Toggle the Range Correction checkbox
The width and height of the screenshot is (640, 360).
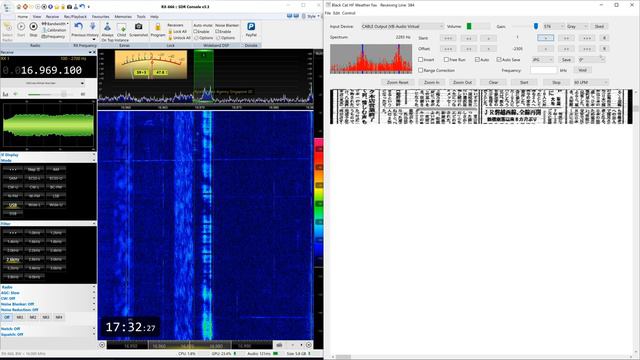click(x=420, y=70)
